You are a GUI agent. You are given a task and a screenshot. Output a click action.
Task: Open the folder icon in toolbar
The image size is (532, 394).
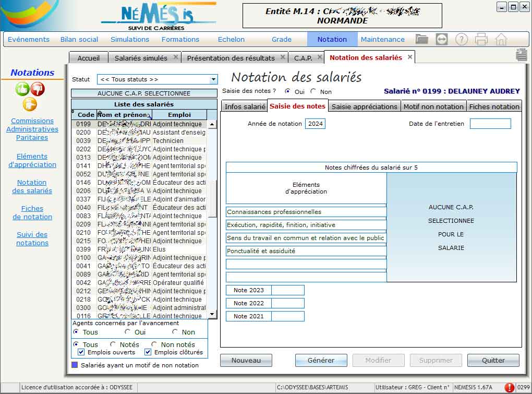[x=421, y=39]
